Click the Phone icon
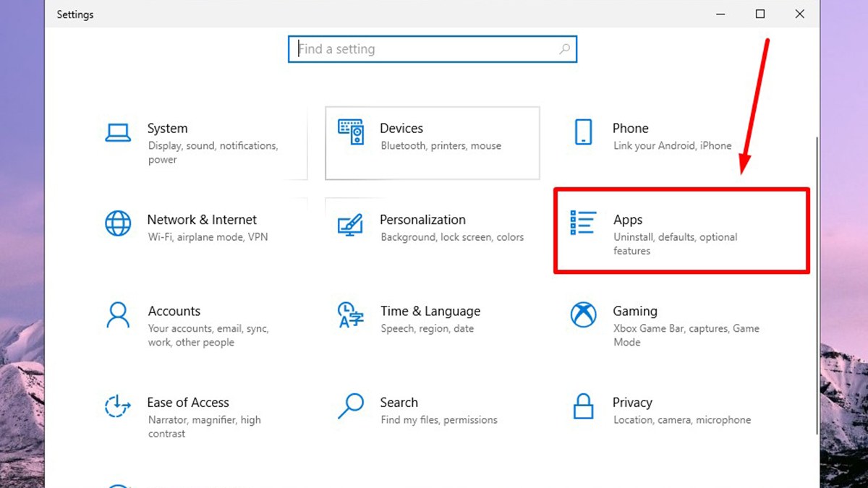Image resolution: width=868 pixels, height=488 pixels. coord(583,132)
